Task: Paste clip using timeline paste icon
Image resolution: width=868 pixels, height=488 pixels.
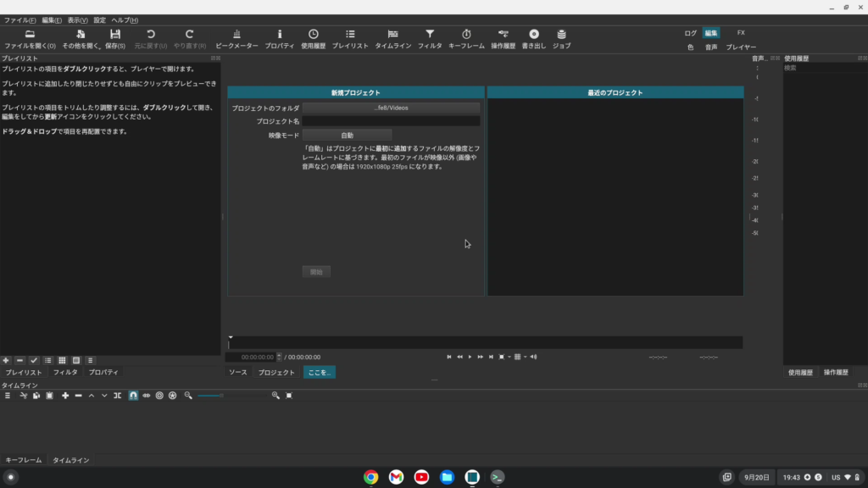Action: [x=50, y=396]
